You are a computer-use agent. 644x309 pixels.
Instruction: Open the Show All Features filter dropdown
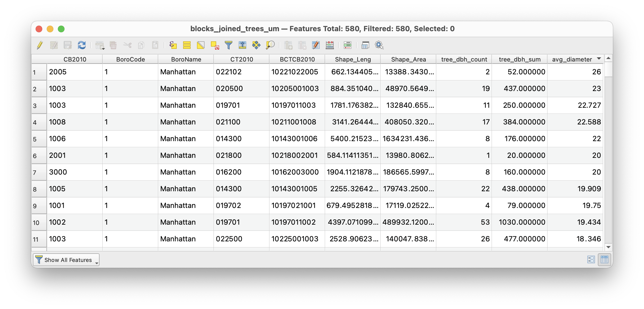pyautogui.click(x=66, y=260)
